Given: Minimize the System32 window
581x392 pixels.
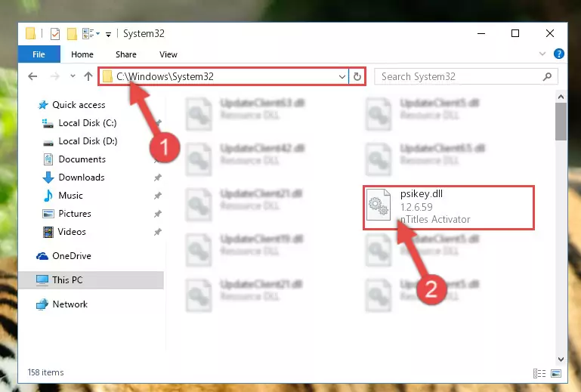Looking at the screenshot, I should click(481, 33).
